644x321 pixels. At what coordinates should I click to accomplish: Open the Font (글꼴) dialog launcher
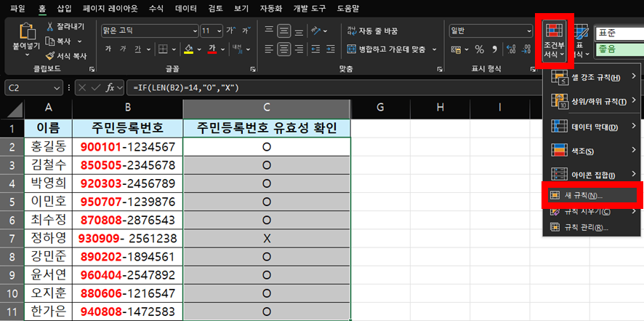point(251,69)
